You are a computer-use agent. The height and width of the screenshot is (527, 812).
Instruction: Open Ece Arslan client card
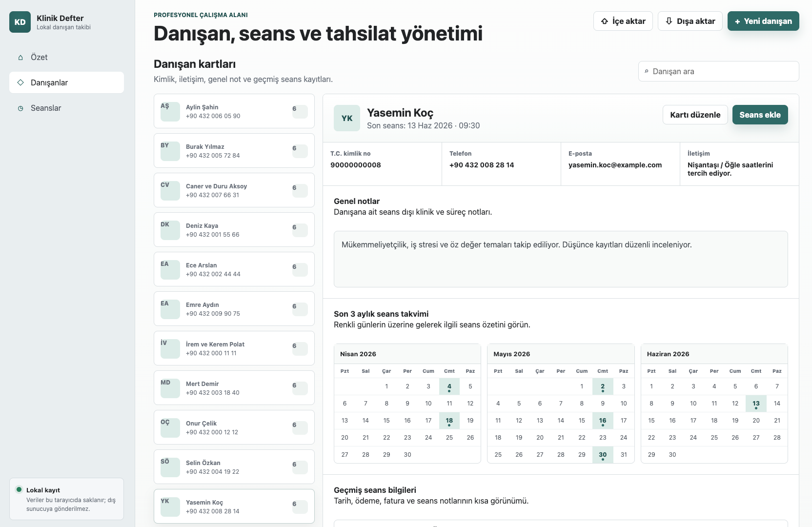pos(234,269)
